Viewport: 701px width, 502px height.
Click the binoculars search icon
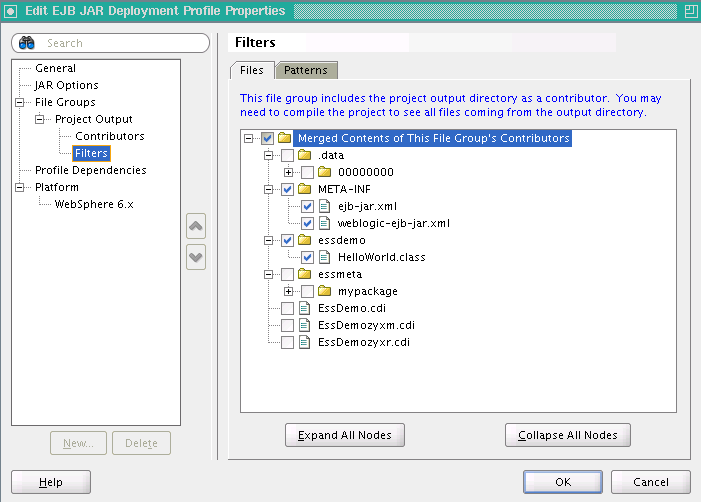pyautogui.click(x=27, y=43)
